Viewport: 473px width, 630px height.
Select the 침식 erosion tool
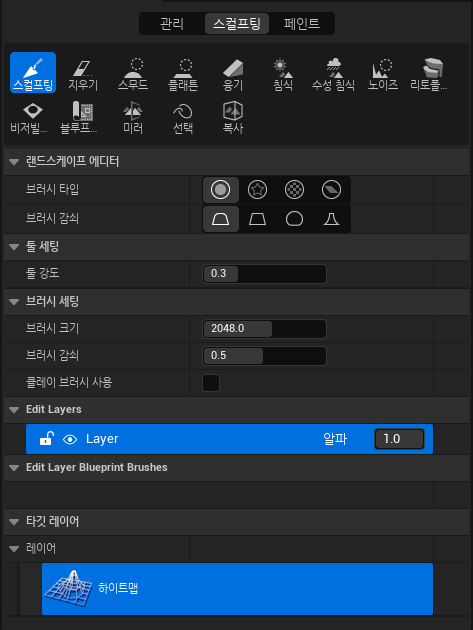283,75
